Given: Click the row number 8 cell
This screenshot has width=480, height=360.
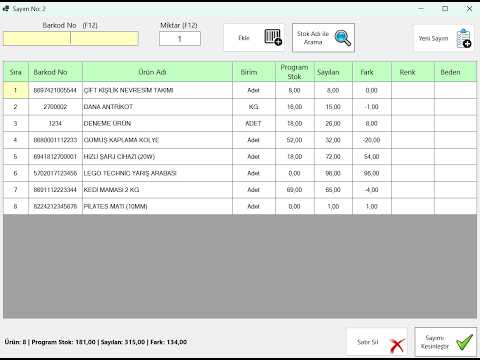Looking at the screenshot, I should pos(16,206).
